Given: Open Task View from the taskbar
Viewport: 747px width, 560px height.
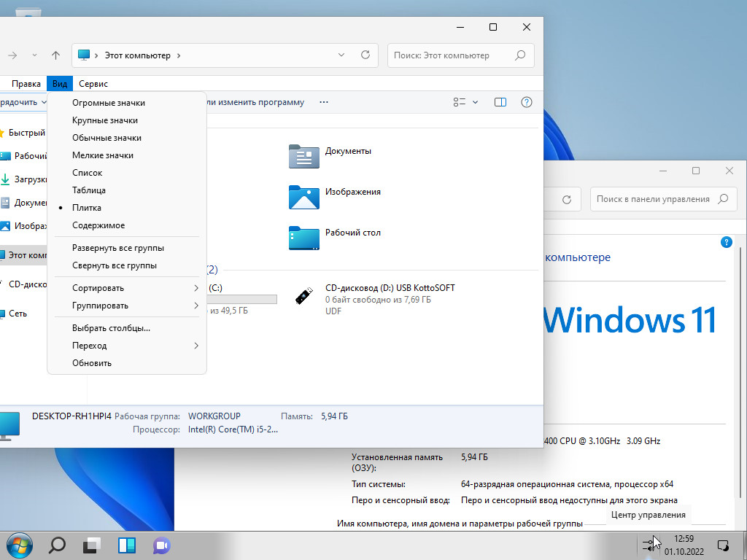Looking at the screenshot, I should [92, 545].
